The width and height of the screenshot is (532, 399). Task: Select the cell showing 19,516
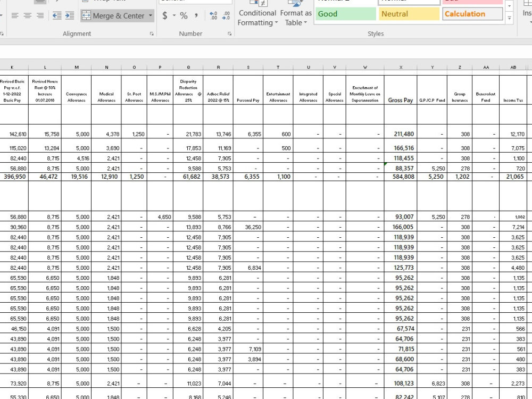point(76,177)
